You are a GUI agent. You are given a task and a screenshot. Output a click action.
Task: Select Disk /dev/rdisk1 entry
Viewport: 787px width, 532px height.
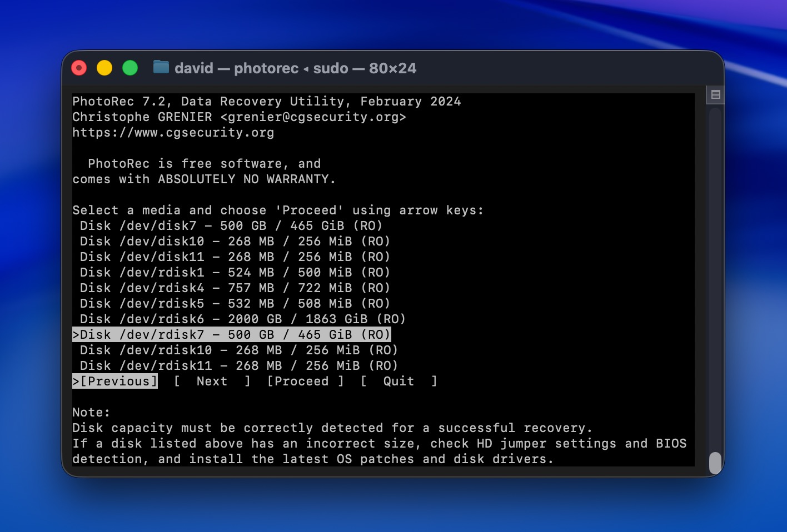(x=233, y=272)
